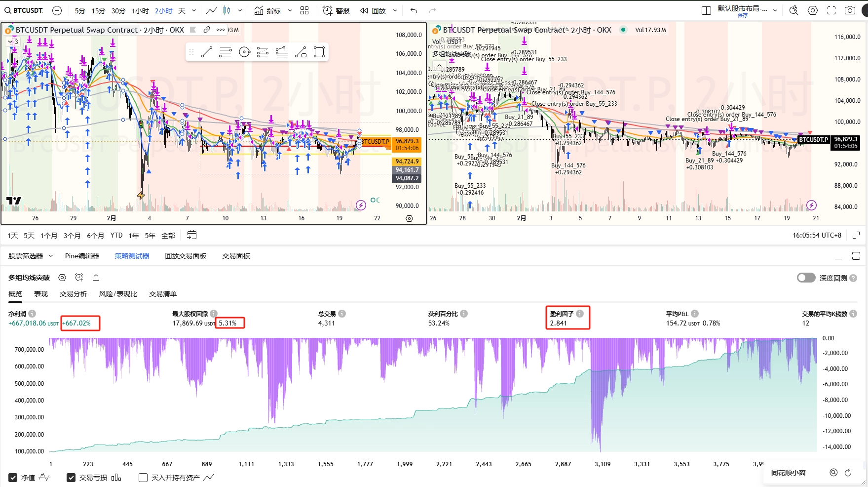The width and height of the screenshot is (868, 487).
Task: Open the 交易分析 tab
Action: coord(74,294)
